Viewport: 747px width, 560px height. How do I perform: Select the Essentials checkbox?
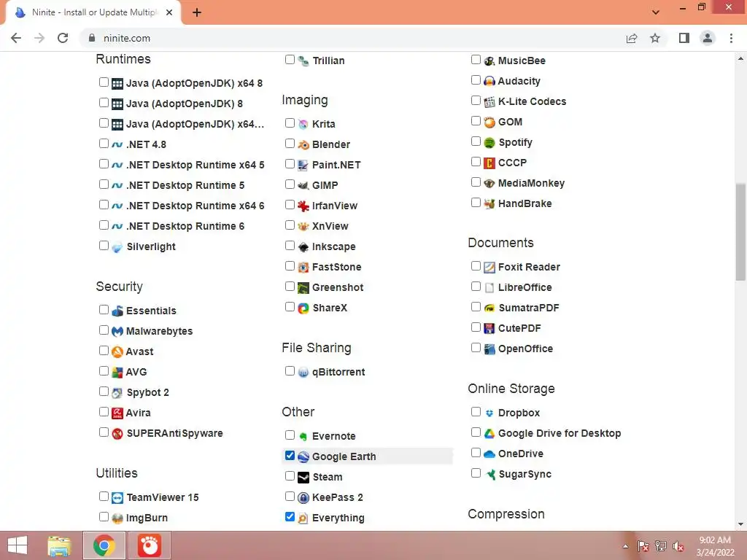(104, 309)
